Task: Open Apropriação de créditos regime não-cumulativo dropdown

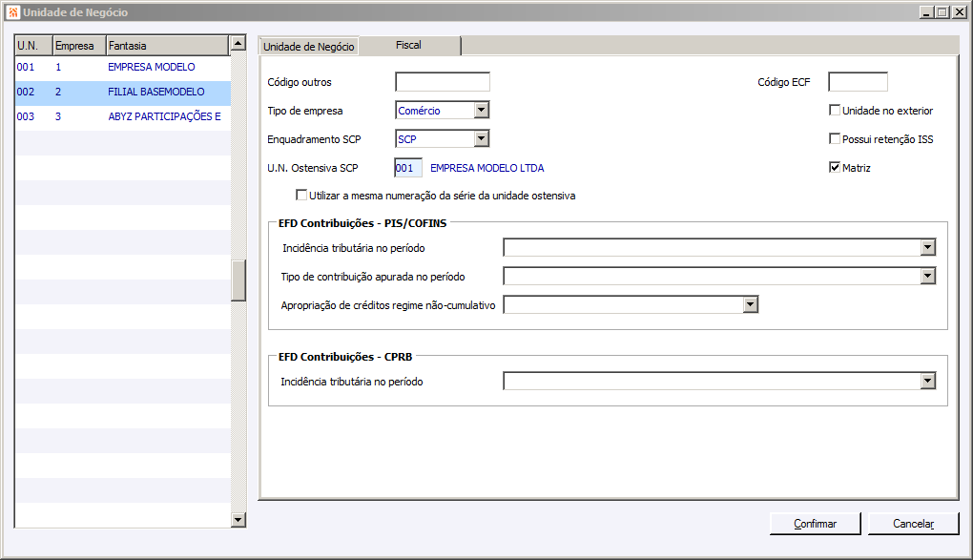Action: (x=751, y=304)
